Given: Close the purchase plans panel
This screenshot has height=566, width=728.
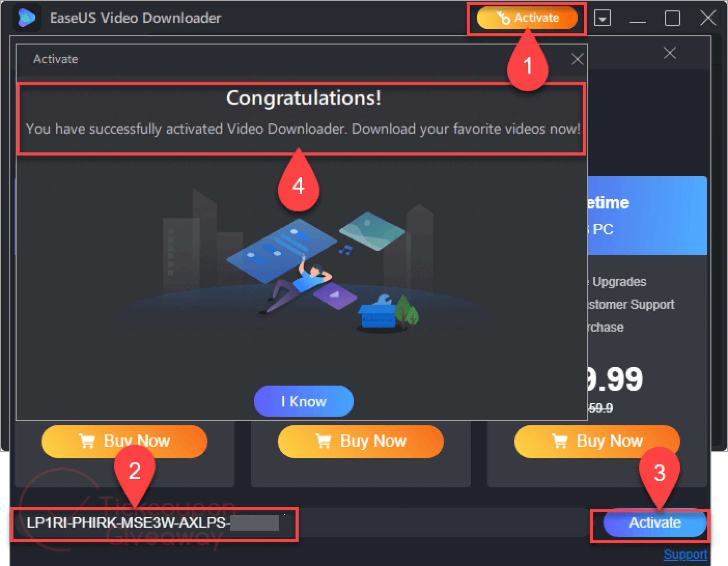Looking at the screenshot, I should click(670, 53).
